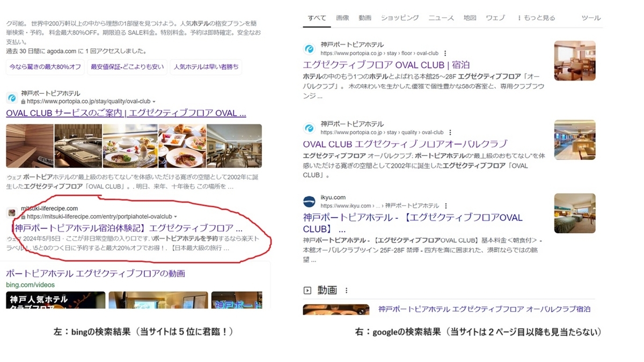The width and height of the screenshot is (644, 362).
Task: Click the sauna image in Bing result strip
Action: tap(30, 146)
